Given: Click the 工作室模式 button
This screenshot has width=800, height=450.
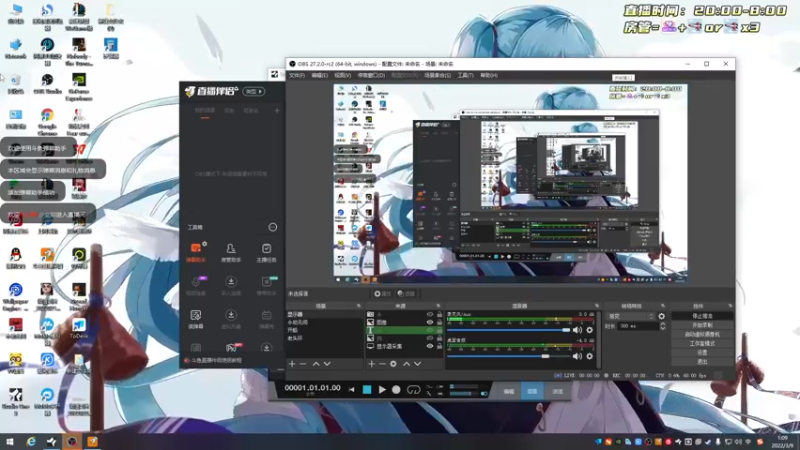Looking at the screenshot, I should [702, 343].
